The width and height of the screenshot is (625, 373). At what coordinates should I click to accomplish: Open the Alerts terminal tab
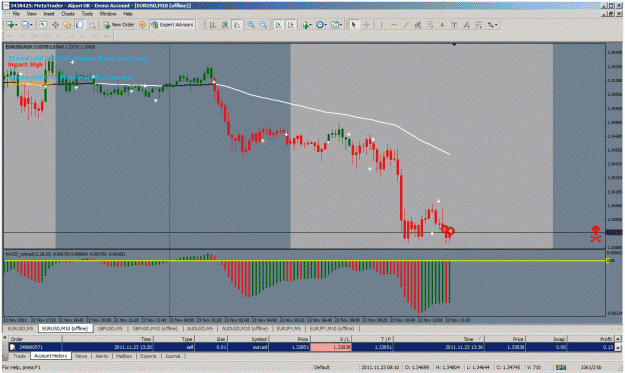(102, 356)
